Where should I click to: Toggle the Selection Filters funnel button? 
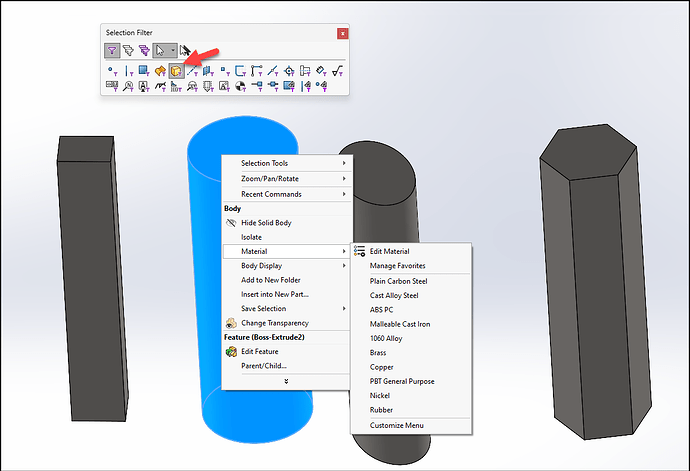pos(112,49)
